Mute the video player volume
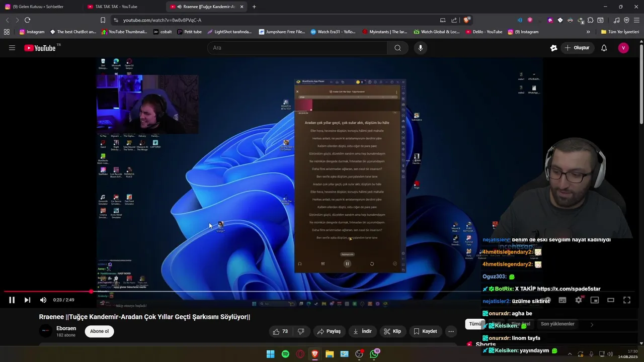Image resolution: width=644 pixels, height=362 pixels. point(43,300)
